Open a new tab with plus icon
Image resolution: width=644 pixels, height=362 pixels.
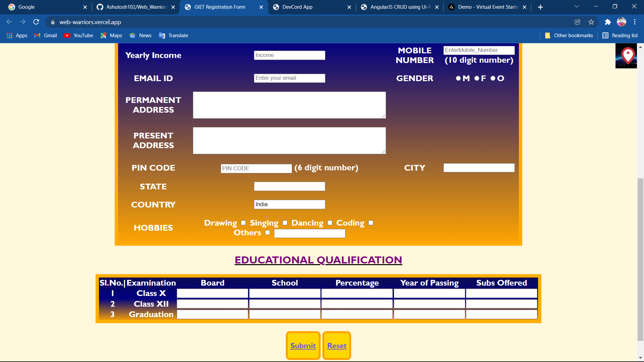coord(540,7)
